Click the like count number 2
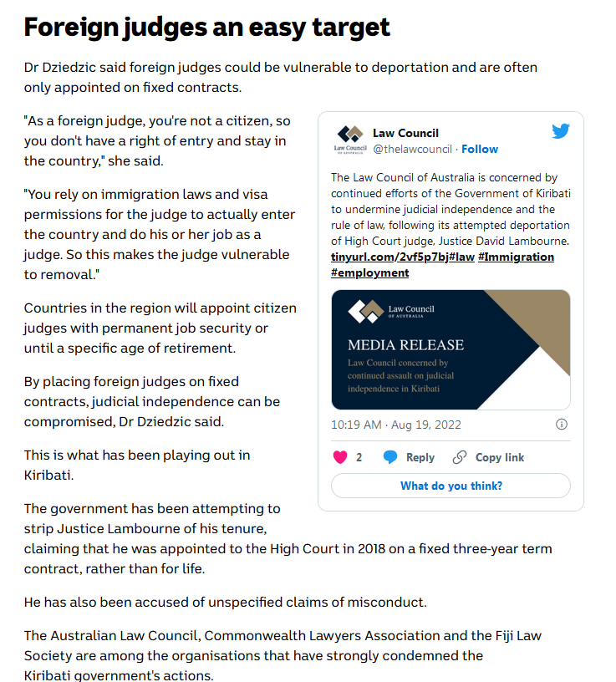Image resolution: width=616 pixels, height=682 pixels. (x=359, y=457)
